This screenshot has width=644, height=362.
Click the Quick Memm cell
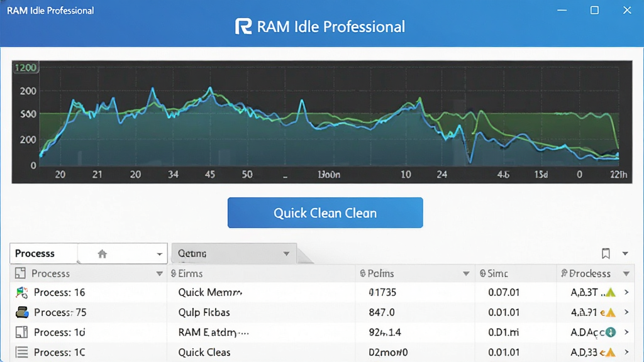pyautogui.click(x=210, y=292)
